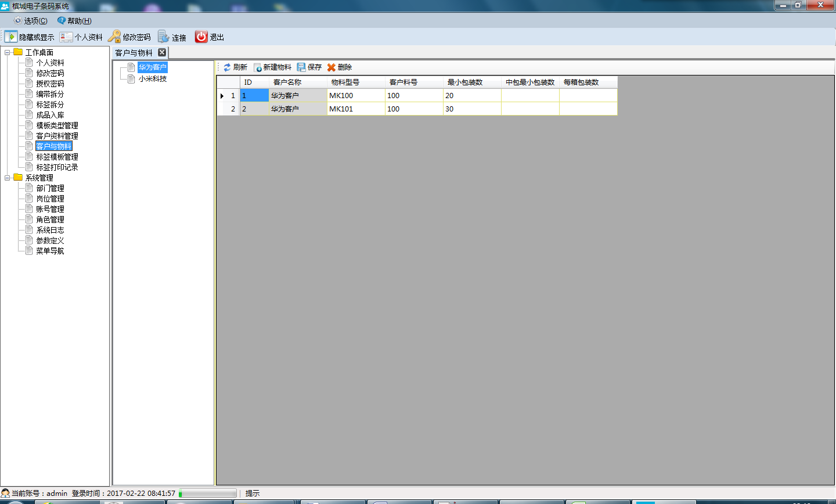Collapse the 系统管理 tree folder
This screenshot has height=504, width=836.
point(8,178)
